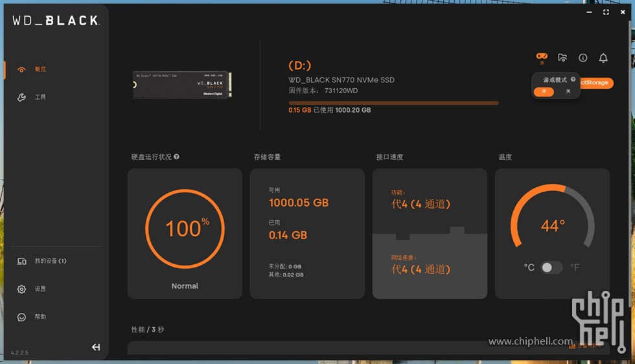Image resolution: width=635 pixels, height=364 pixels.
Task: Click the 1000.05 GB available value
Action: (x=299, y=203)
